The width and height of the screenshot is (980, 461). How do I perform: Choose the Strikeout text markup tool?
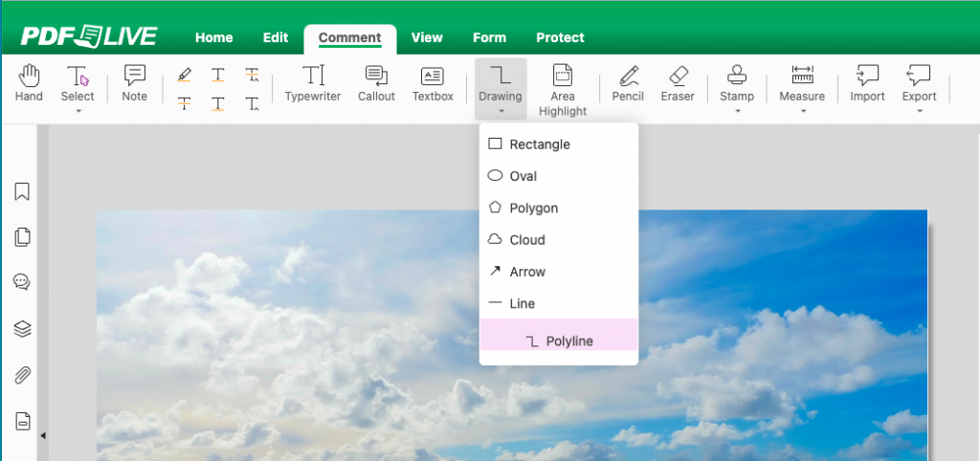pyautogui.click(x=184, y=103)
